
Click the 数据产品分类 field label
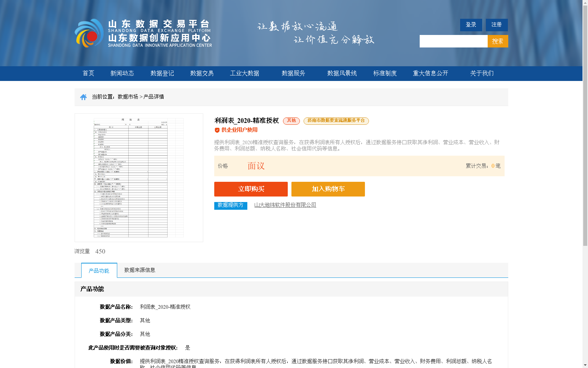(116, 334)
